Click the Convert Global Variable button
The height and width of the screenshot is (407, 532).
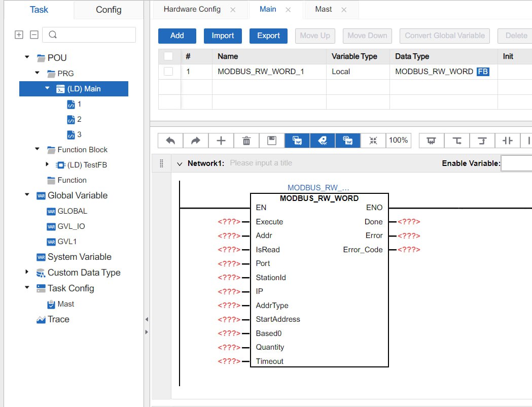[x=444, y=36]
